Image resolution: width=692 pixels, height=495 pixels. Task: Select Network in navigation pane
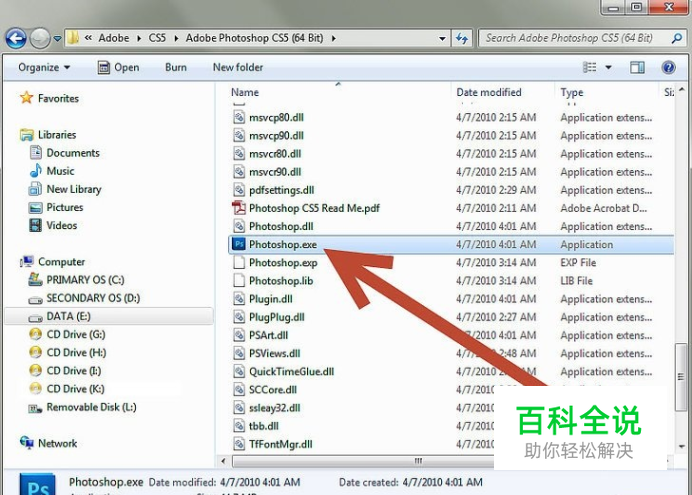pos(48,443)
